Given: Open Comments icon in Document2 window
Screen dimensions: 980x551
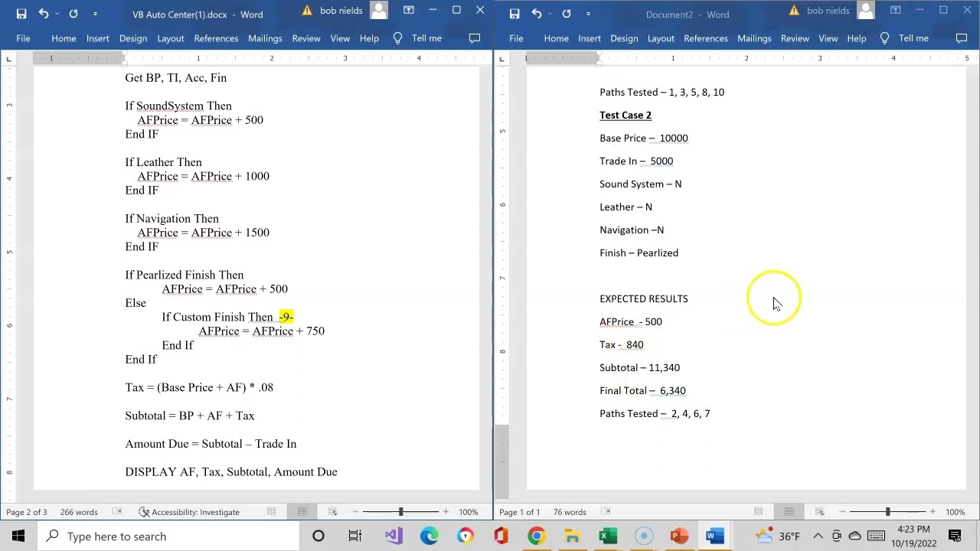Looking at the screenshot, I should click(962, 38).
